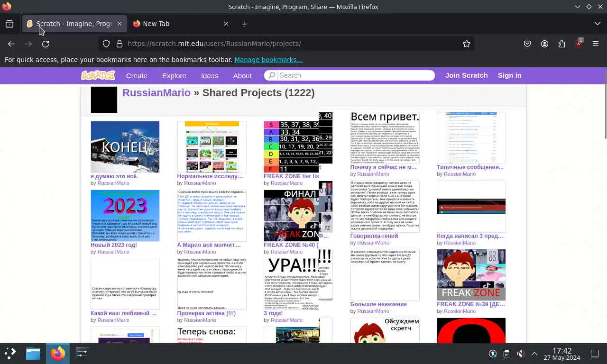The height and width of the screenshot is (364, 607).
Task: Click the search magnifier icon in Scratch bar
Action: 271,75
